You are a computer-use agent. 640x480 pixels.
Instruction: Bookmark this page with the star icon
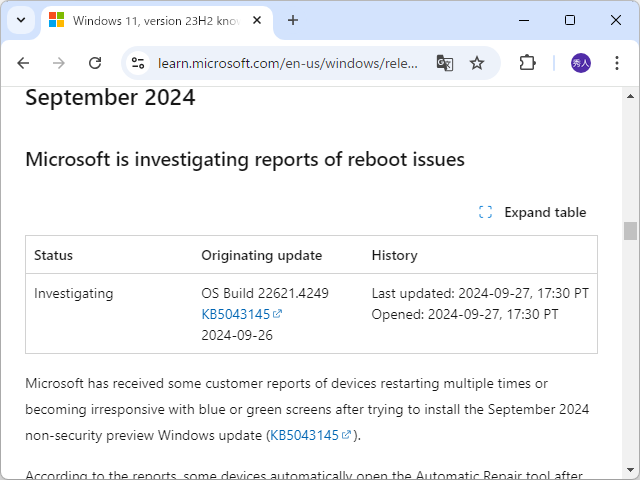click(x=476, y=63)
